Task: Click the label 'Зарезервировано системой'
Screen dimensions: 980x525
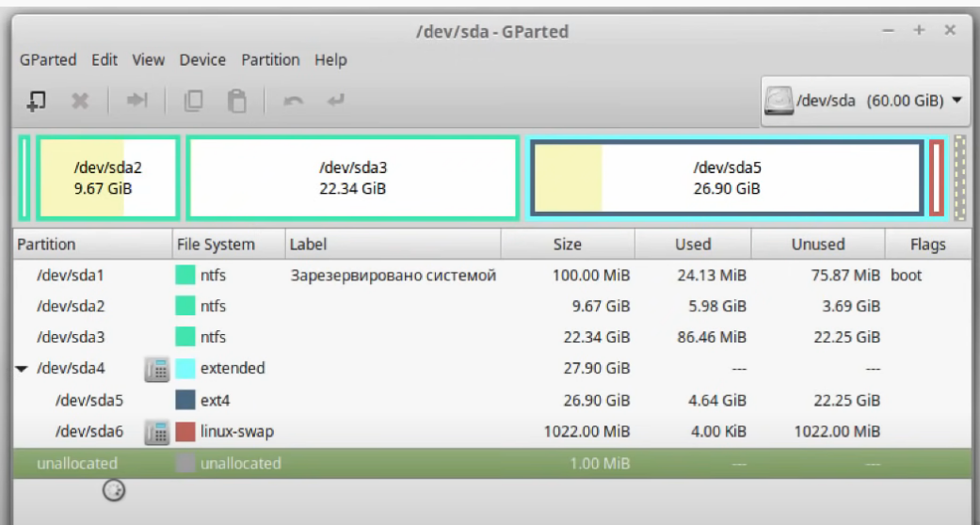Action: tap(394, 276)
